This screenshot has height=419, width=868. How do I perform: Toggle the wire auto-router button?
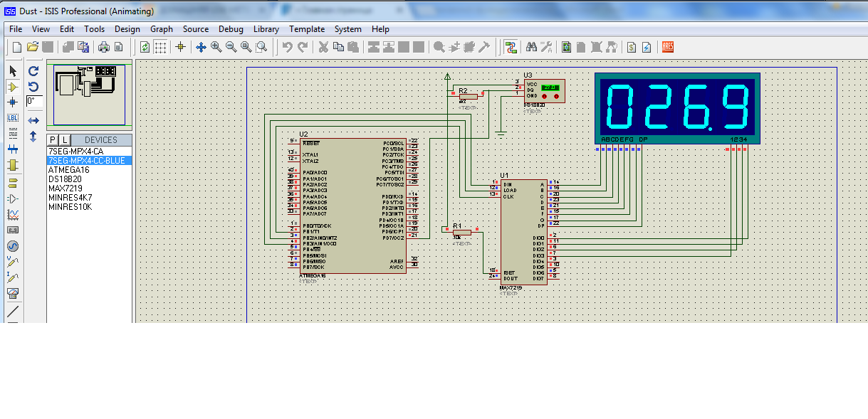[x=511, y=47]
